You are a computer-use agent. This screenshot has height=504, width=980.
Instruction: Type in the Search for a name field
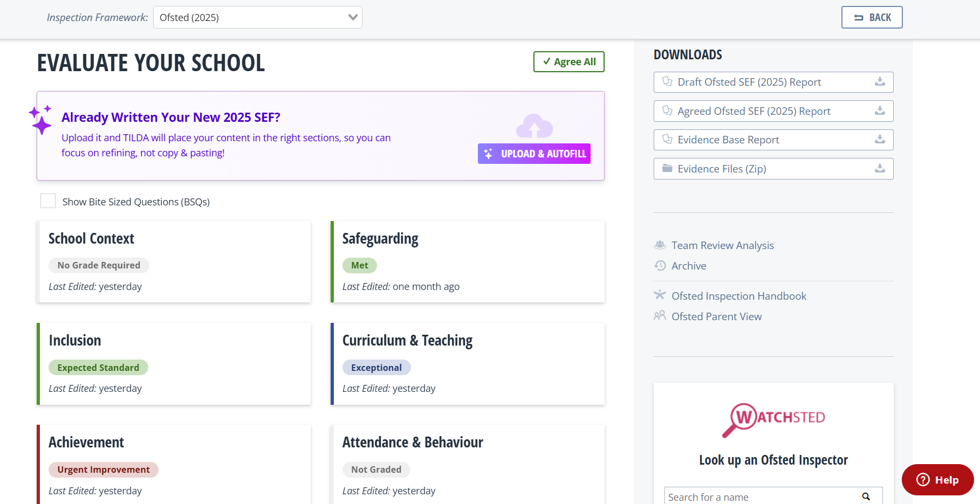(760, 496)
